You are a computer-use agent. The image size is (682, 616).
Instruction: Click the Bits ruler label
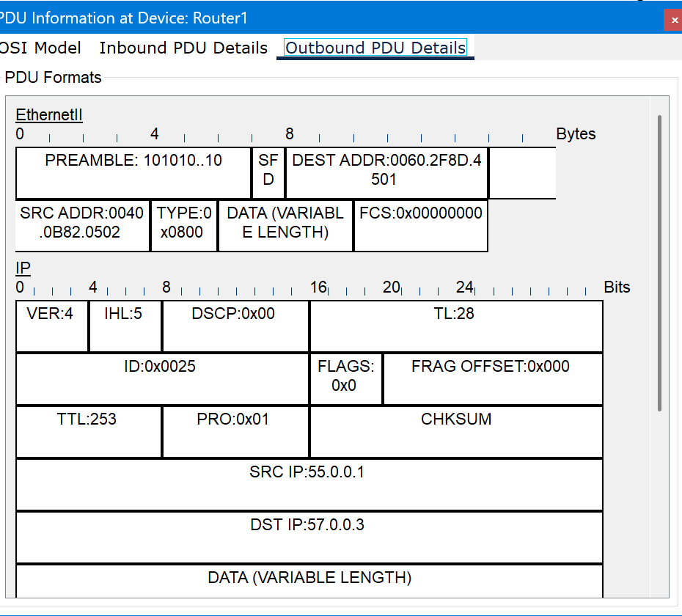click(617, 287)
